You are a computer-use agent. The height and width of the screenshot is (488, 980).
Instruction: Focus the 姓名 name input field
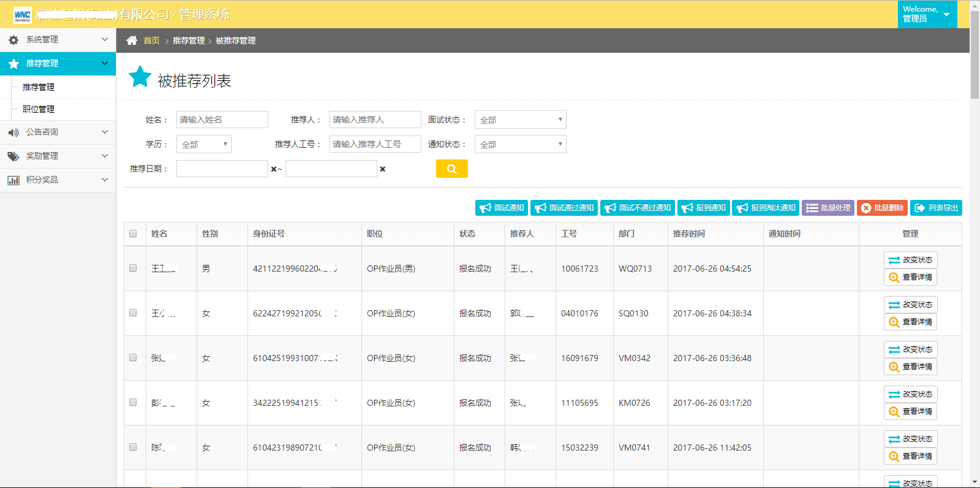(x=222, y=120)
